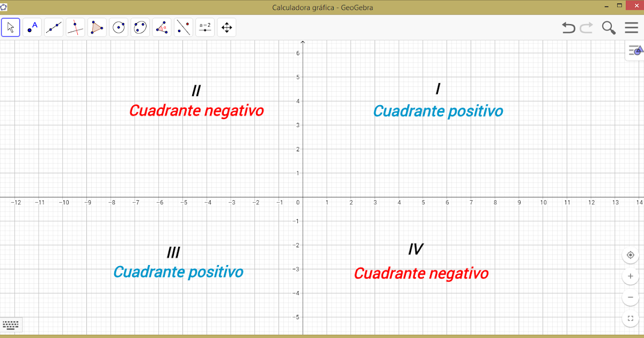
Task: Open the search for GeoGebra materials
Action: tap(608, 27)
